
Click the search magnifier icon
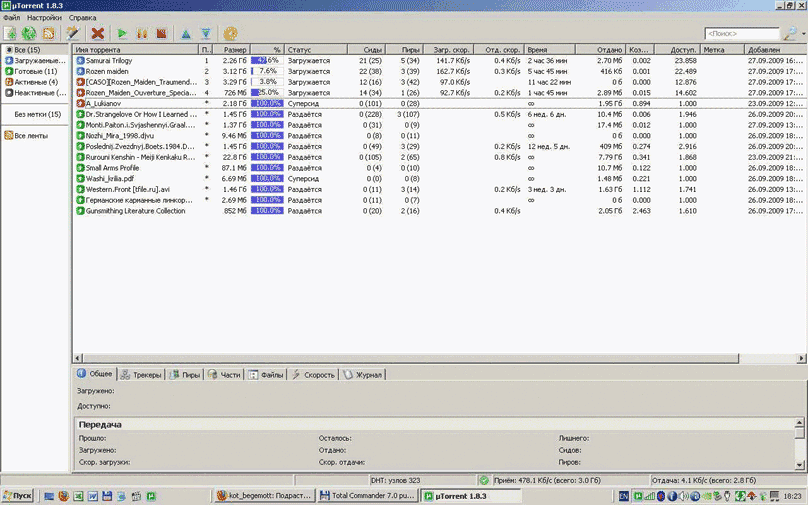point(790,33)
